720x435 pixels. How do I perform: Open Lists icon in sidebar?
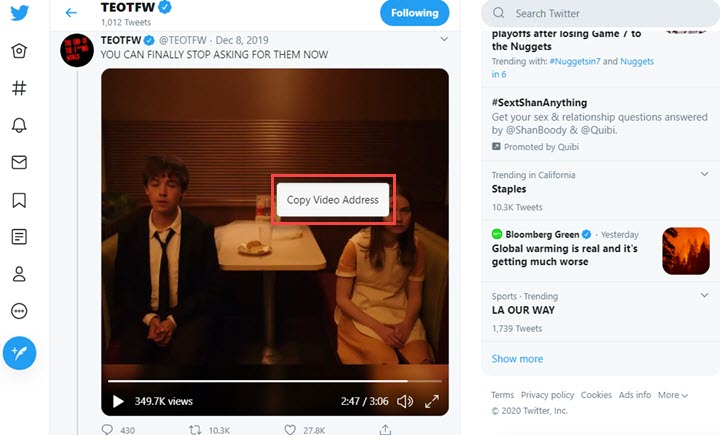[x=19, y=237]
